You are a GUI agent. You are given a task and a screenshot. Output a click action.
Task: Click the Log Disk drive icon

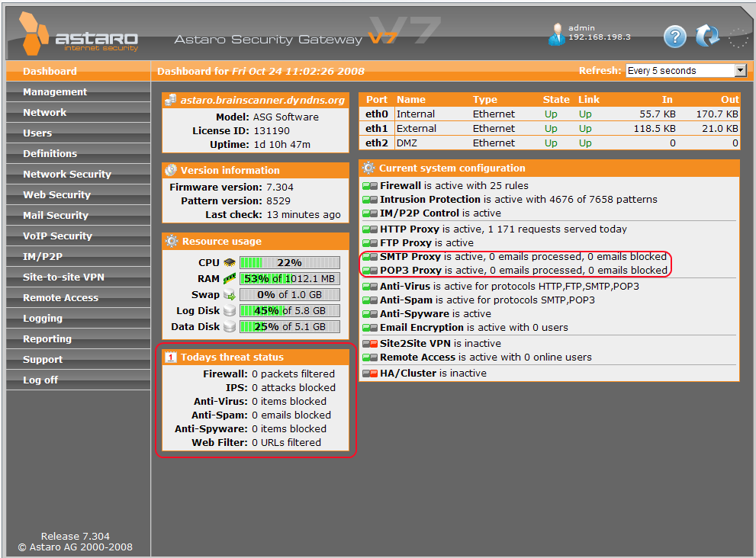(x=230, y=310)
